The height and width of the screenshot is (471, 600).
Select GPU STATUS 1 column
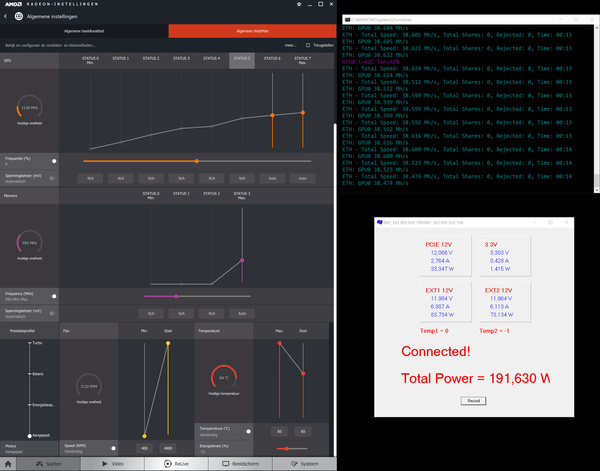pyautogui.click(x=121, y=60)
